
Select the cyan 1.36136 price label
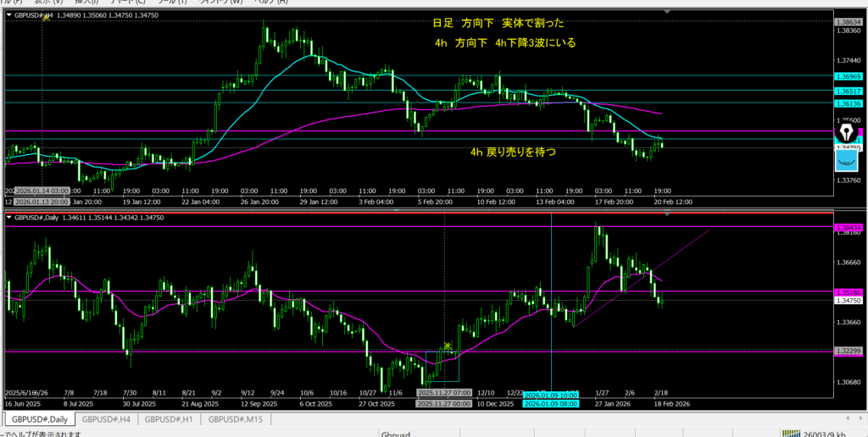[848, 103]
